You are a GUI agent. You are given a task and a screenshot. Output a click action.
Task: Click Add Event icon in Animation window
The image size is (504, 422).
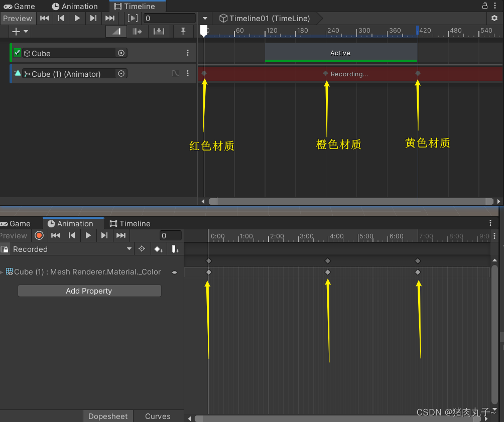[x=175, y=249]
